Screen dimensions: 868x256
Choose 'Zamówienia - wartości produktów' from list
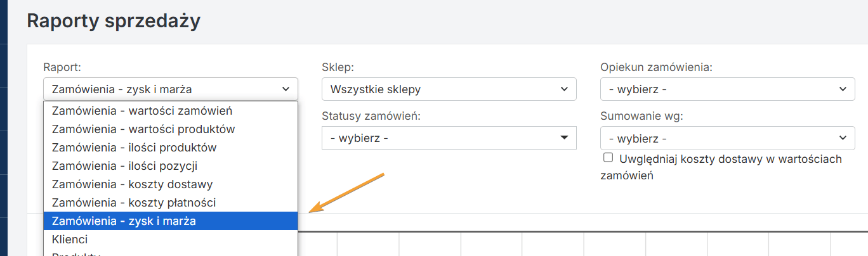tap(143, 129)
